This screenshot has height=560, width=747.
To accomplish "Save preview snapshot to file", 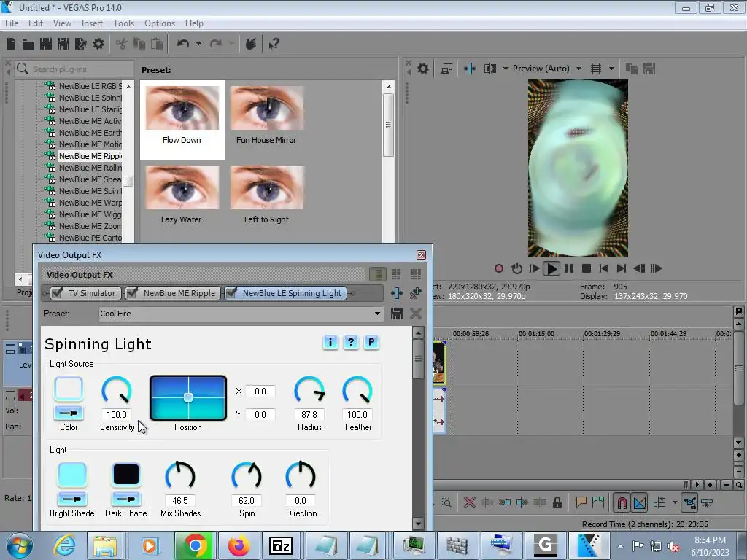I will [x=649, y=69].
